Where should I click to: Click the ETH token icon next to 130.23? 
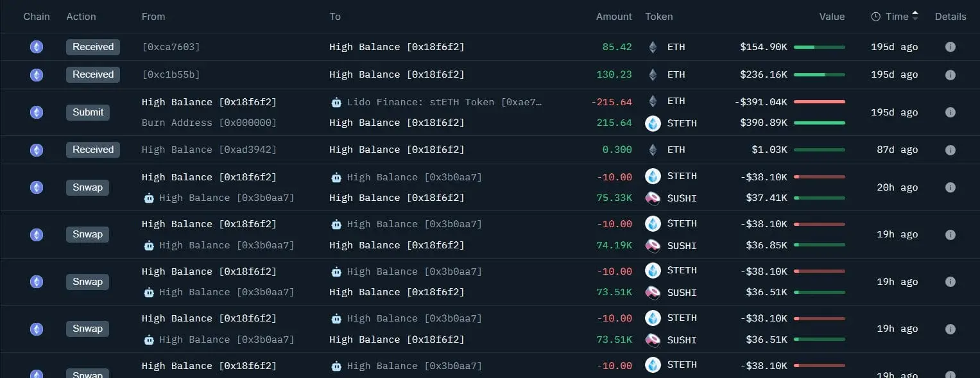(x=653, y=74)
